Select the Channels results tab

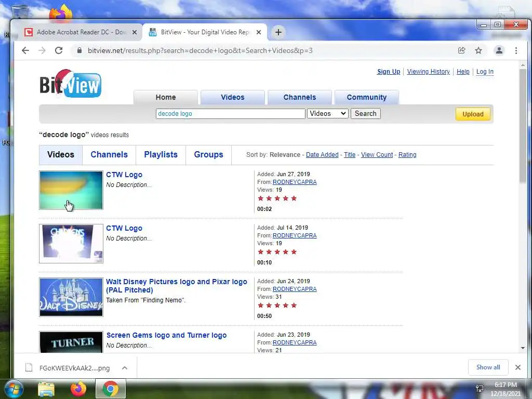click(109, 155)
